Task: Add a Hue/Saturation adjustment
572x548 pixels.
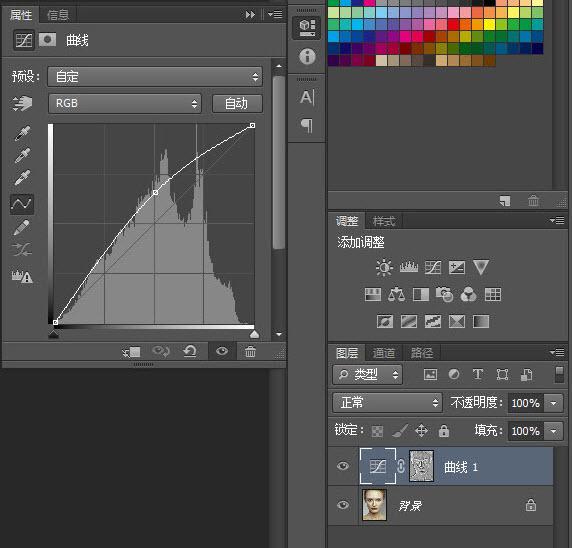Action: coord(373,294)
